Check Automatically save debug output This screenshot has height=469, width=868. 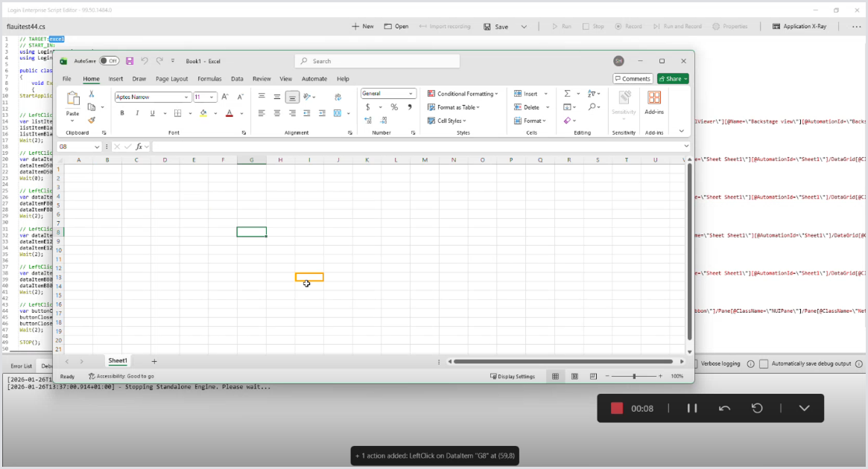764,364
